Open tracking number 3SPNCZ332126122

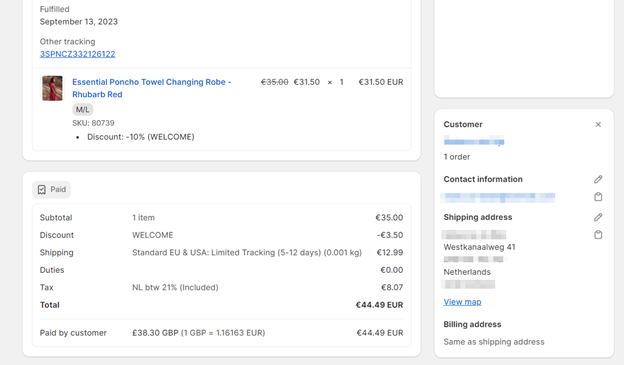point(77,54)
